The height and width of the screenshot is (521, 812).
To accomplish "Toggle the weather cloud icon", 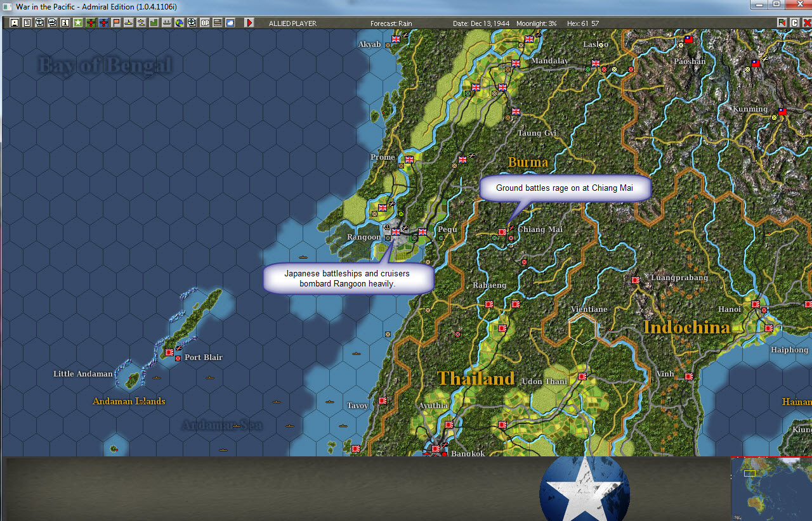I will click(x=230, y=23).
